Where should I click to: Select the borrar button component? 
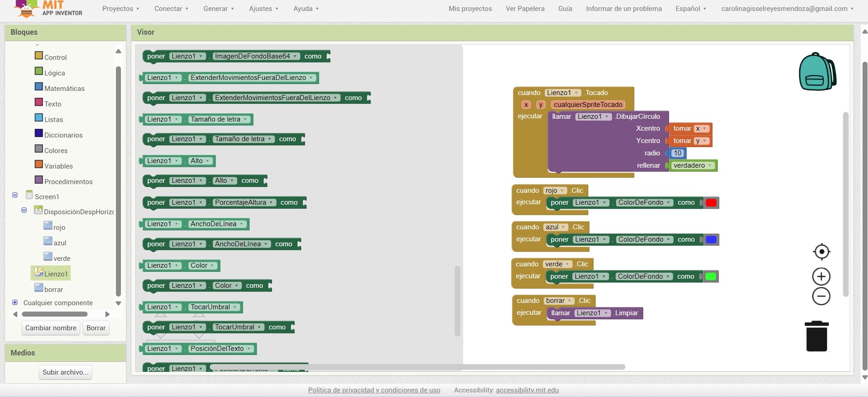coord(49,289)
